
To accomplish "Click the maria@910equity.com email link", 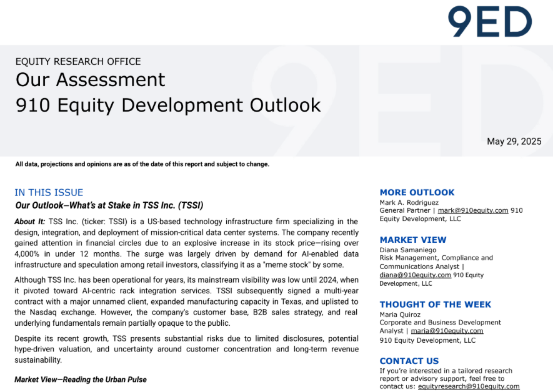I will (447, 331).
